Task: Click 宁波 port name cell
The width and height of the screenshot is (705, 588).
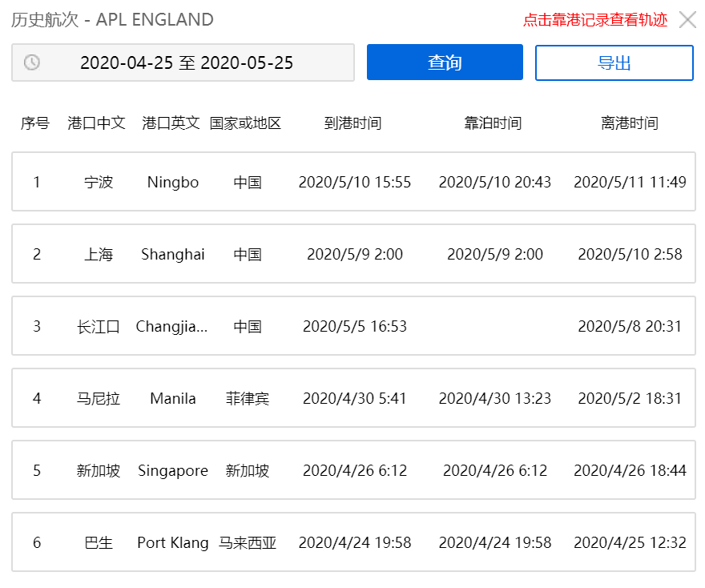Action: pos(99,182)
